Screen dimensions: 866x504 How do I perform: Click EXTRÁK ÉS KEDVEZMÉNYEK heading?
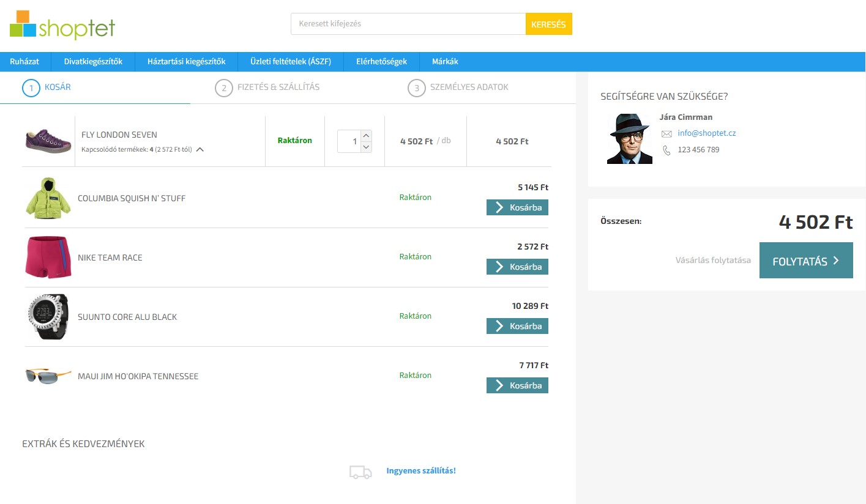point(83,444)
